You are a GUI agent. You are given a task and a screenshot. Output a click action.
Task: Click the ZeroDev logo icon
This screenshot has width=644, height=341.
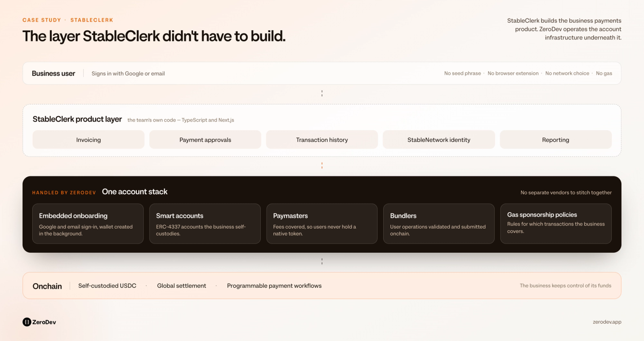click(27, 322)
